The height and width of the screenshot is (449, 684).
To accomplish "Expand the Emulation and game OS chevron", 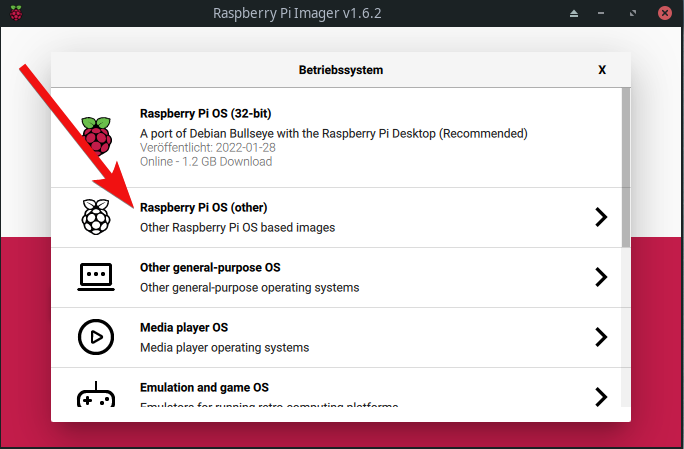I will 601,397.
